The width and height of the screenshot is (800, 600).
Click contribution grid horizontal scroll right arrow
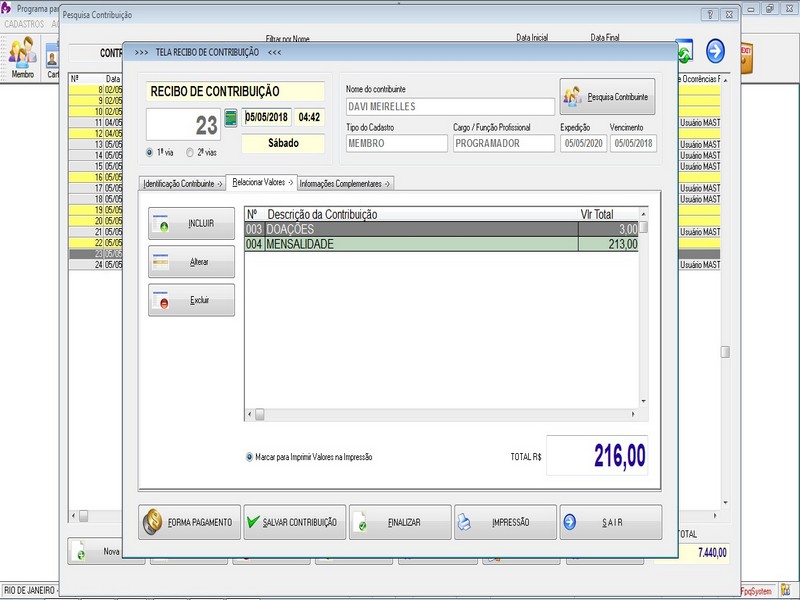pos(633,414)
